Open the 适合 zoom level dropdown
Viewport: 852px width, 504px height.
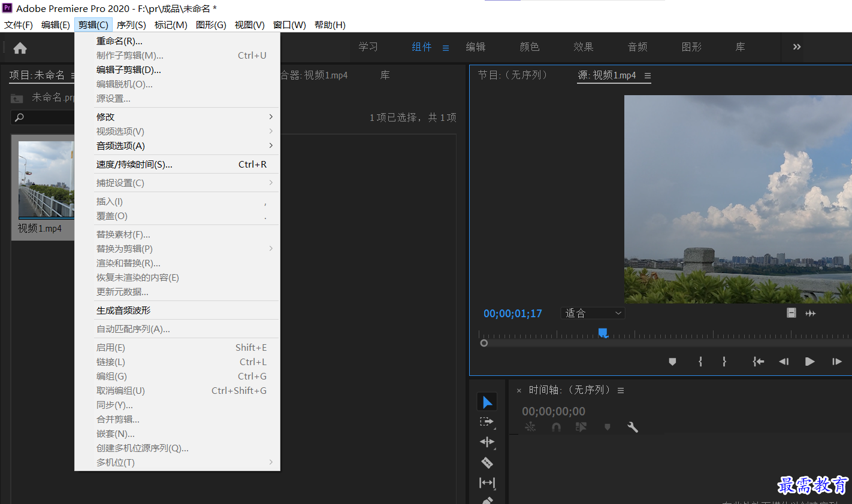[x=593, y=313]
